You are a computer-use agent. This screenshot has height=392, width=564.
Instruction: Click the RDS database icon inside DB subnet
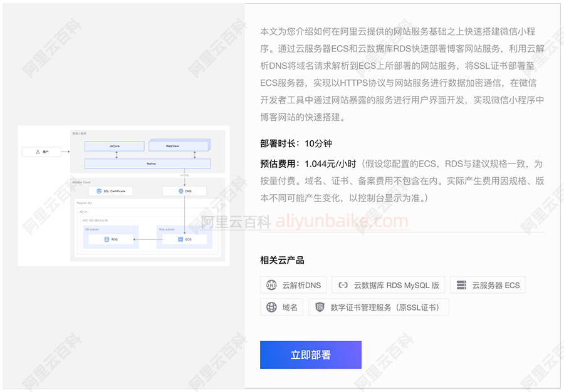pos(107,239)
